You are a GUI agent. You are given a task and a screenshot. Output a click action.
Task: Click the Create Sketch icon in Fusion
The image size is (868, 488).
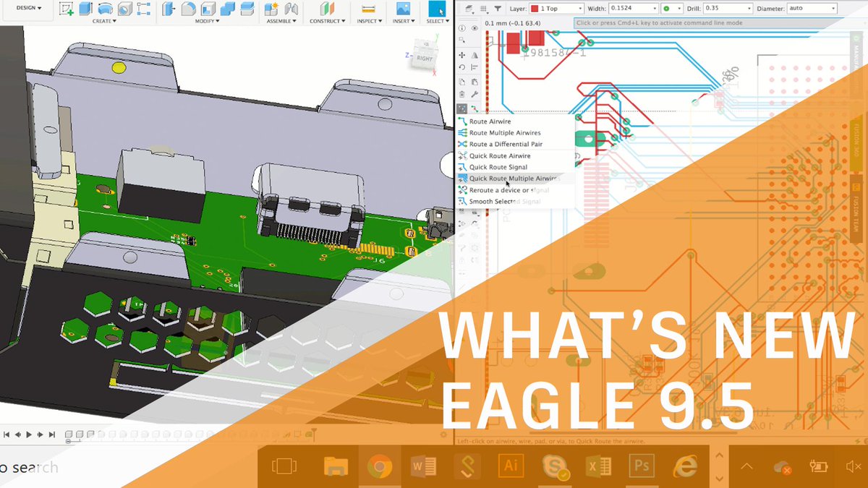click(67, 9)
